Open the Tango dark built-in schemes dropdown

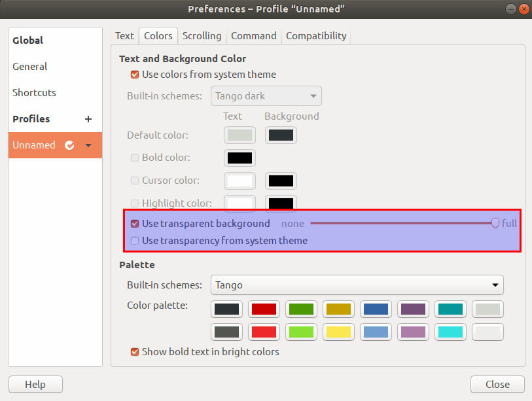point(266,96)
